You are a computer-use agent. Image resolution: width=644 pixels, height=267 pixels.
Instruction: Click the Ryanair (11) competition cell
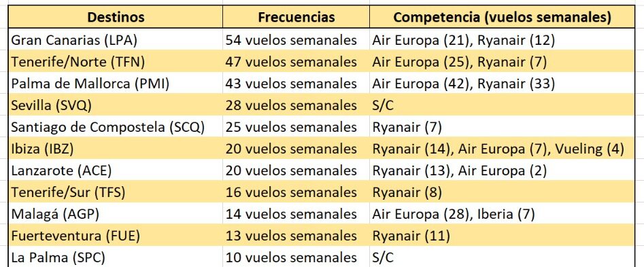[x=502, y=236]
